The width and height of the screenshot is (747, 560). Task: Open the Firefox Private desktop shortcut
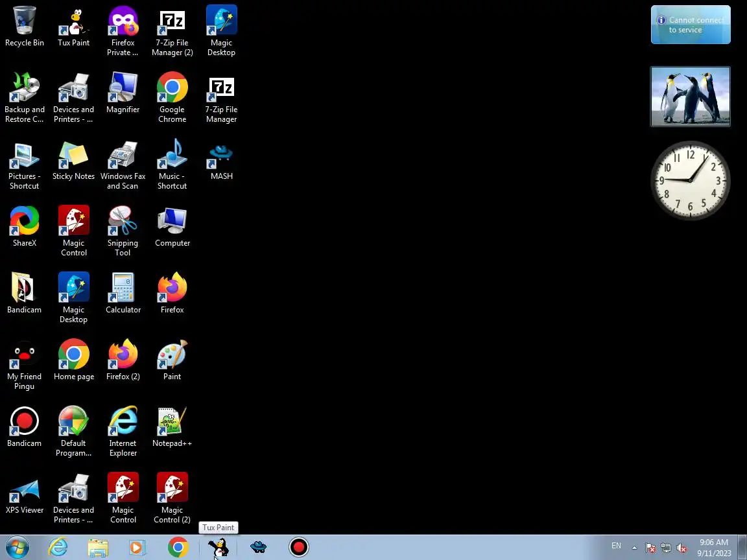[x=123, y=31]
